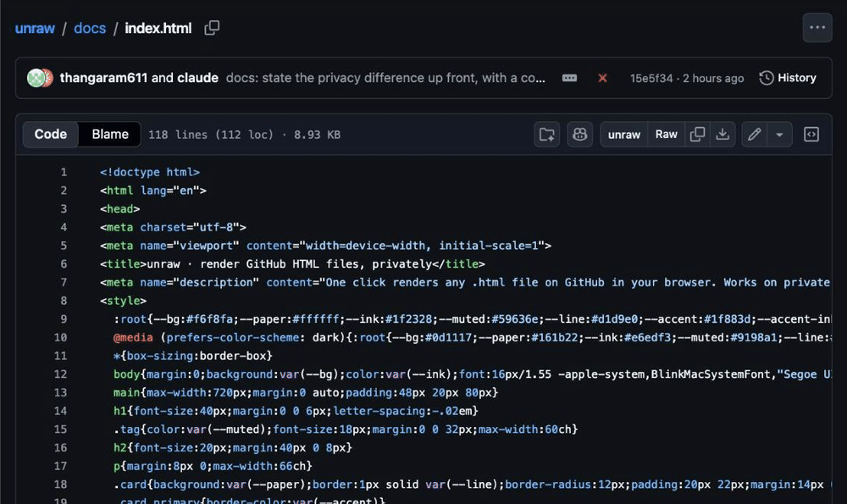847x504 pixels.
Task: Expand the commit message ellipsis
Action: point(569,78)
